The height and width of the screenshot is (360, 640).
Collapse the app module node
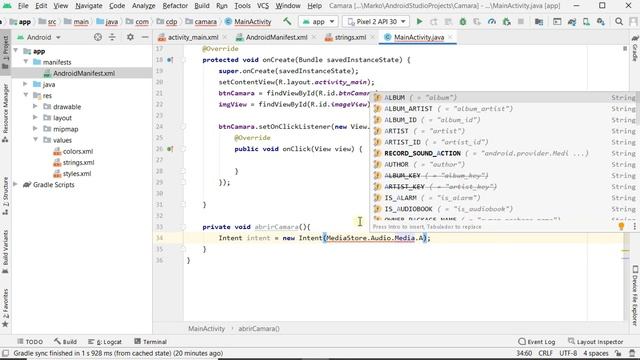pos(16,51)
